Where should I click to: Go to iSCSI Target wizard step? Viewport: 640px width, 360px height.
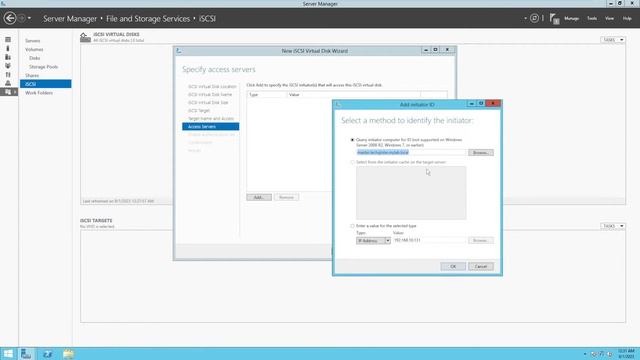[x=199, y=111]
